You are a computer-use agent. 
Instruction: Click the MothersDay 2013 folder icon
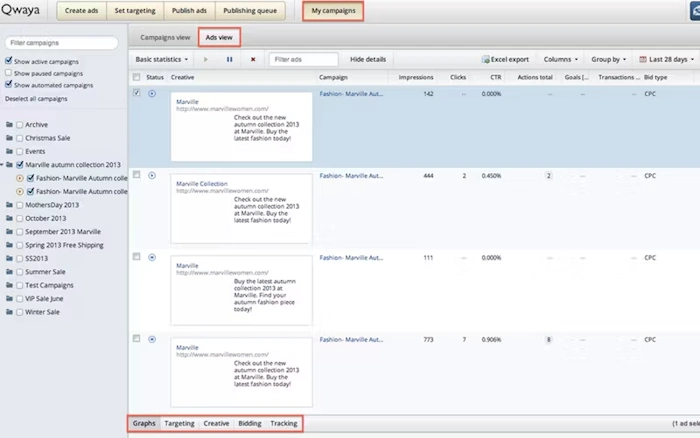(x=9, y=205)
